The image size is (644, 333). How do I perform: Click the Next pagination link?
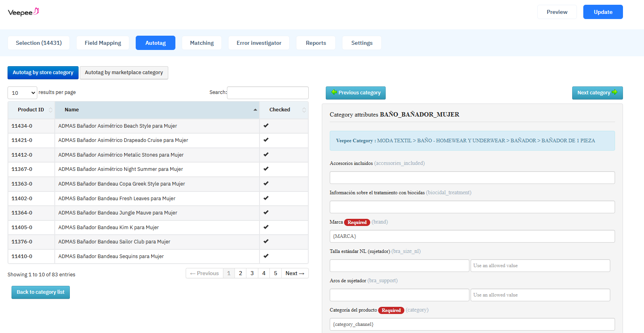(x=295, y=273)
